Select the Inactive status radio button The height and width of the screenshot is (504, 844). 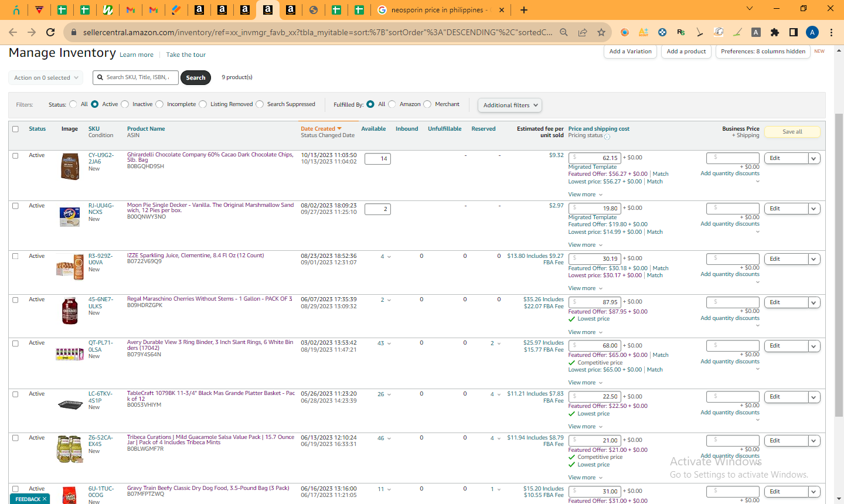tap(125, 104)
